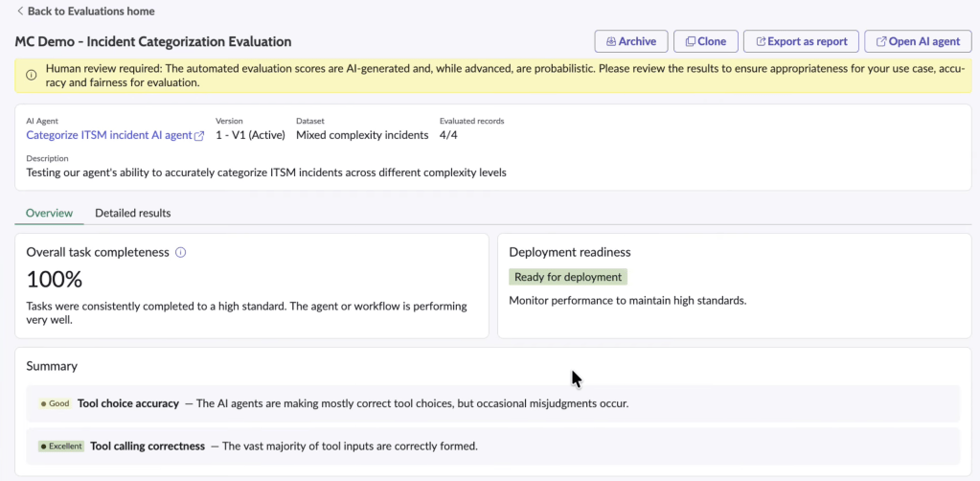Click the Mixed complexity incidents dataset value

click(x=362, y=135)
